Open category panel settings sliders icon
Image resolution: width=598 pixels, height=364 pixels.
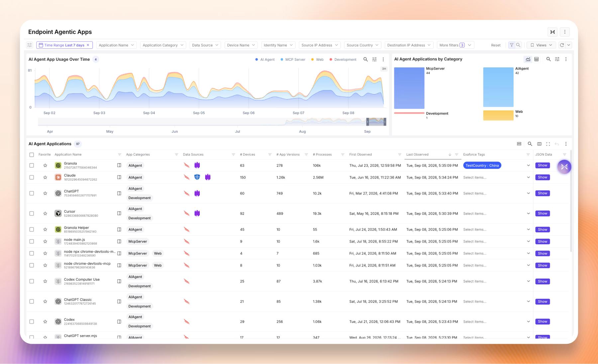click(557, 59)
